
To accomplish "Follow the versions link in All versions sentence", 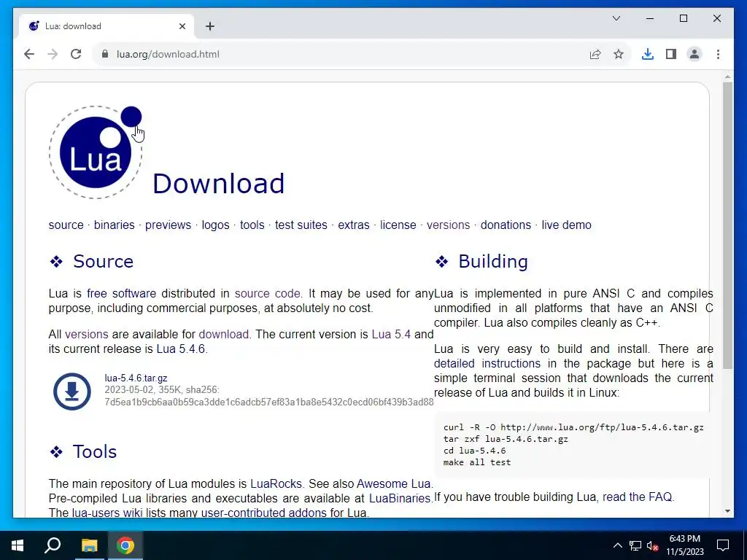I will point(87,334).
